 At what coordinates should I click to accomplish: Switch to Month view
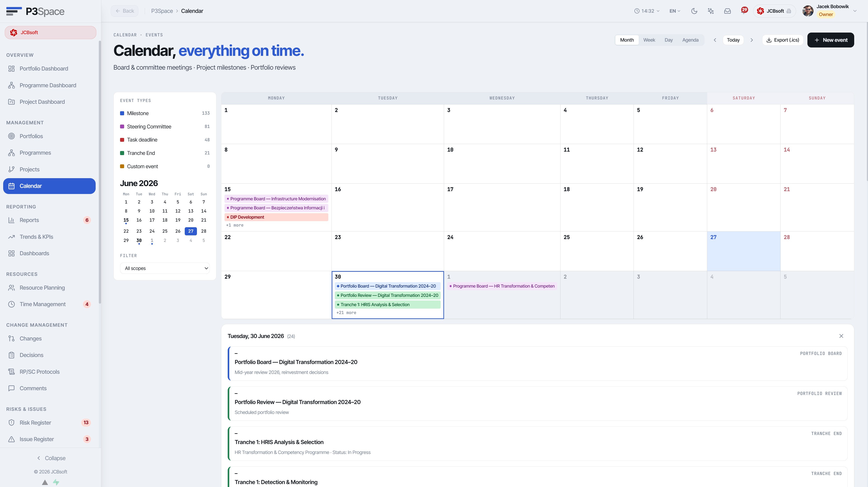[x=627, y=40]
